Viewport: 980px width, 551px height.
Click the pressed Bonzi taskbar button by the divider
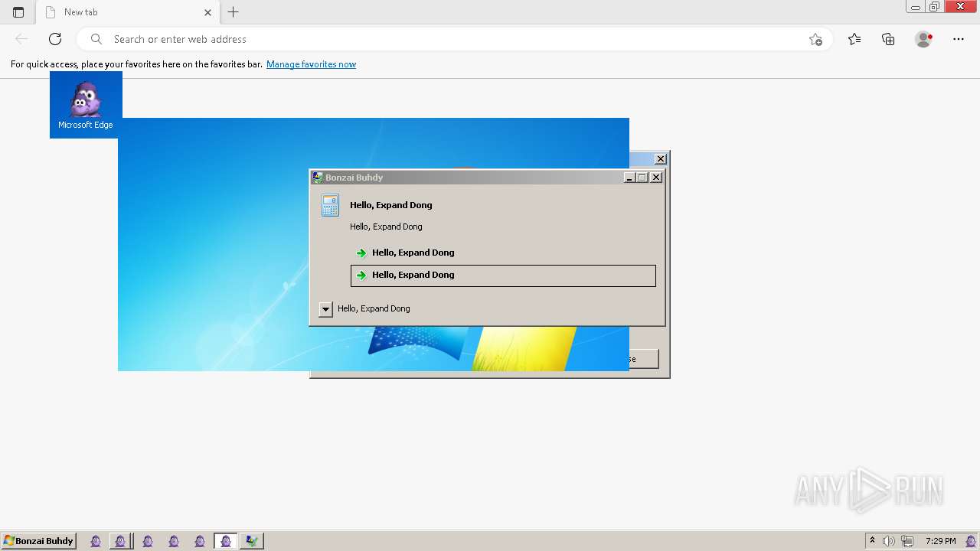tap(120, 541)
